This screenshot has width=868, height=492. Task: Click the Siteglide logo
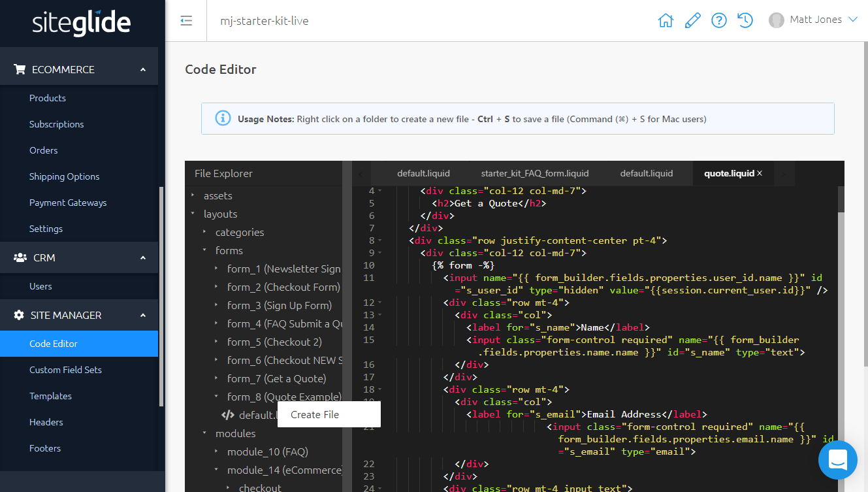click(82, 24)
